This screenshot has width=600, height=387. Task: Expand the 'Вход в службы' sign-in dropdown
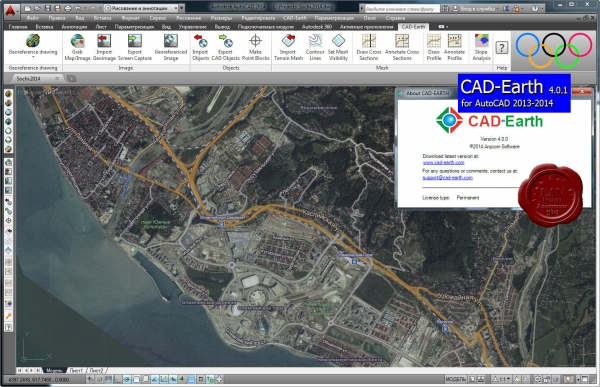click(x=497, y=8)
